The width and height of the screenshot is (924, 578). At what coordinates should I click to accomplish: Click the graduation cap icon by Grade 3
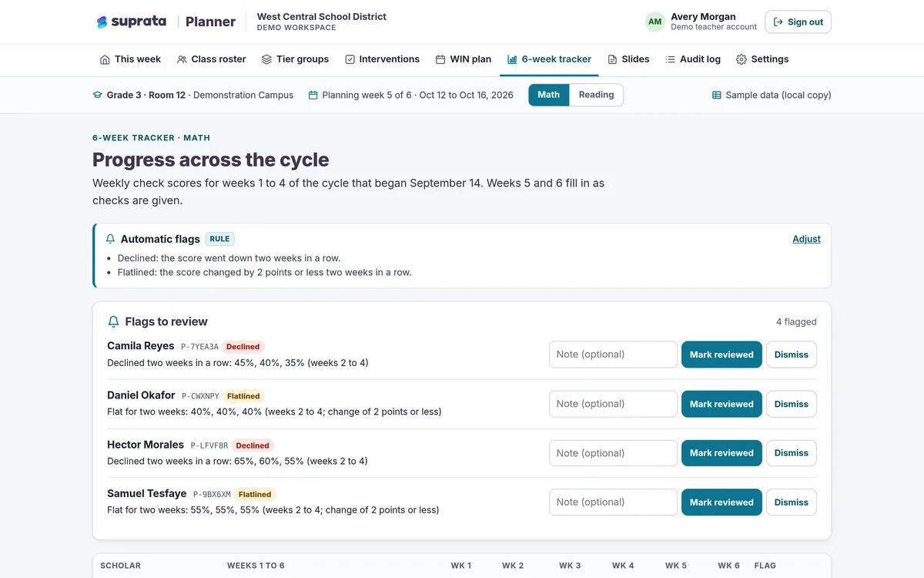click(x=97, y=96)
